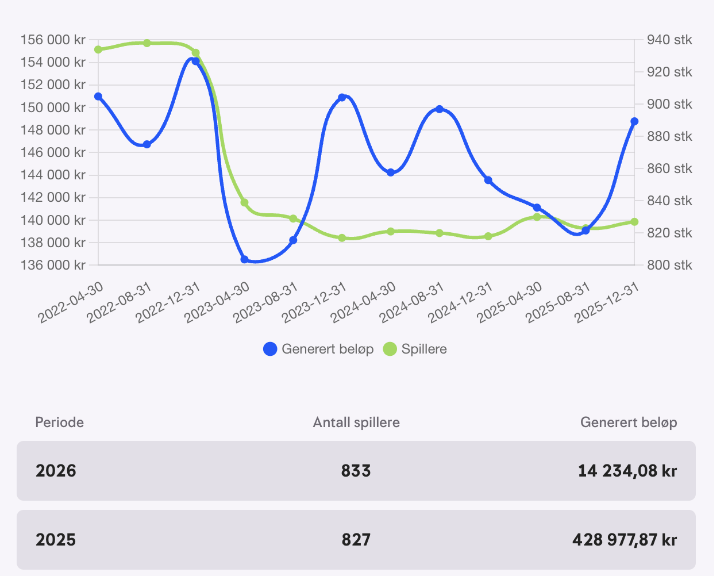Click the green point at 2023-04-30
Screen dimensions: 728x576
(x=245, y=203)
